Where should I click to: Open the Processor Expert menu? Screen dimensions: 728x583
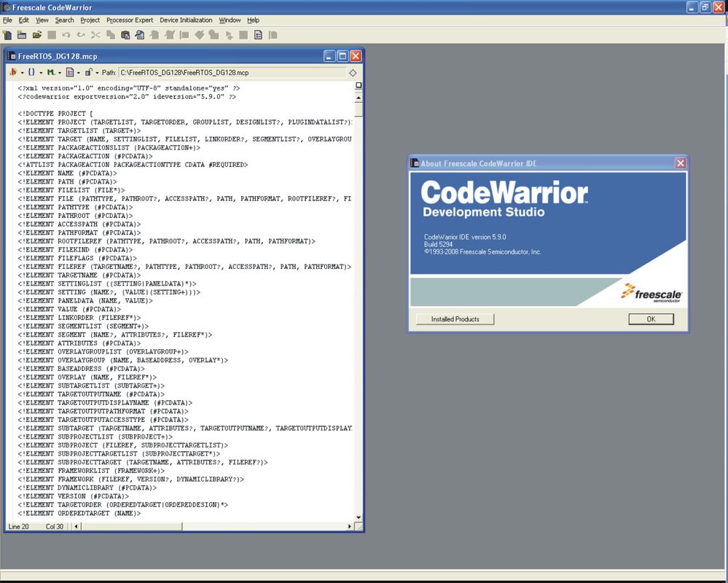130,20
